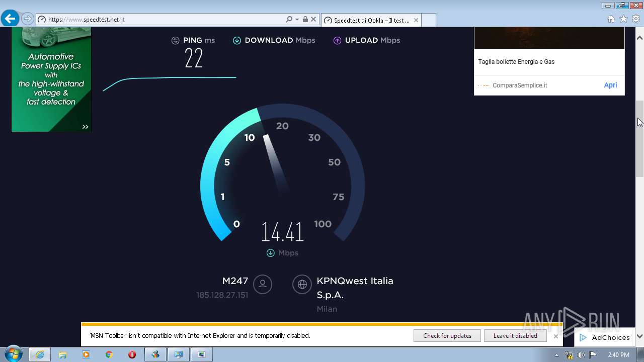Viewport: 644px width, 362px height.
Task: Click the UPLOAD arrow icon
Action: (337, 41)
